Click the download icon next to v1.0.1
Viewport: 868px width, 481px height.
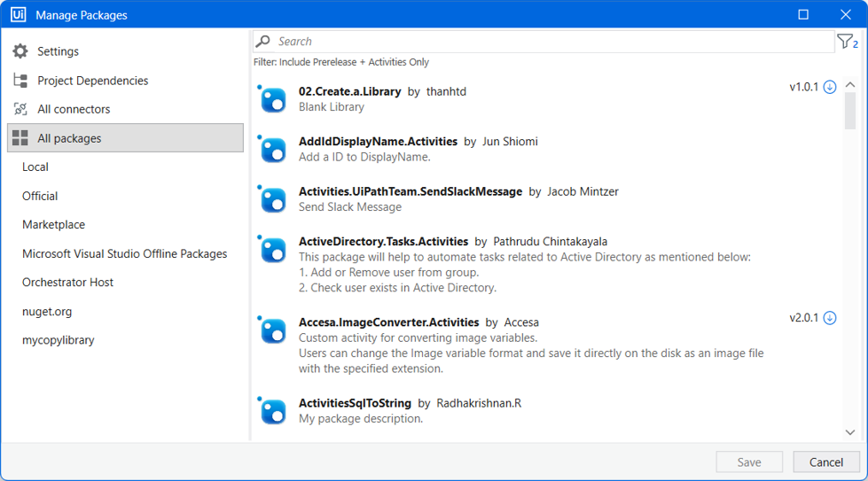click(x=829, y=88)
